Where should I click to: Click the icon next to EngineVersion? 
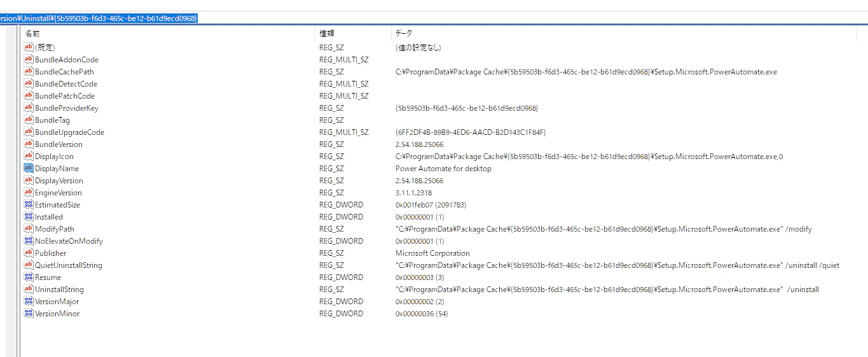tap(28, 192)
